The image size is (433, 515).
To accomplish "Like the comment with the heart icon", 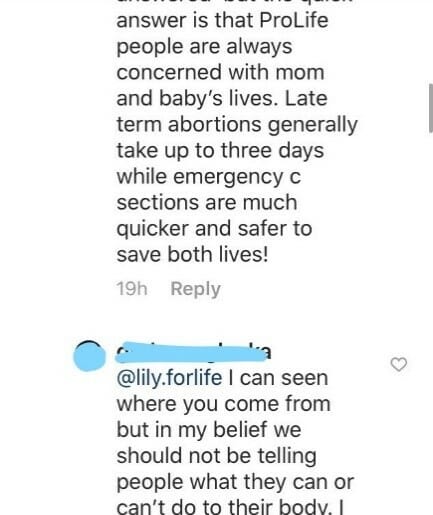I will [399, 364].
